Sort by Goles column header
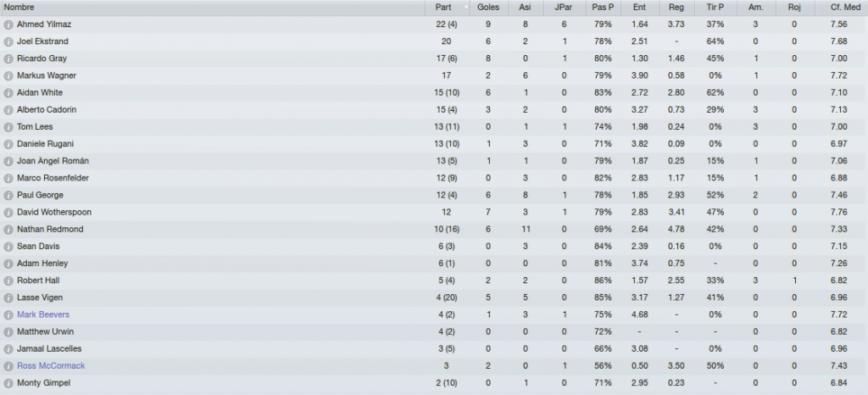Viewport: 868px width, 395px height. (487, 8)
